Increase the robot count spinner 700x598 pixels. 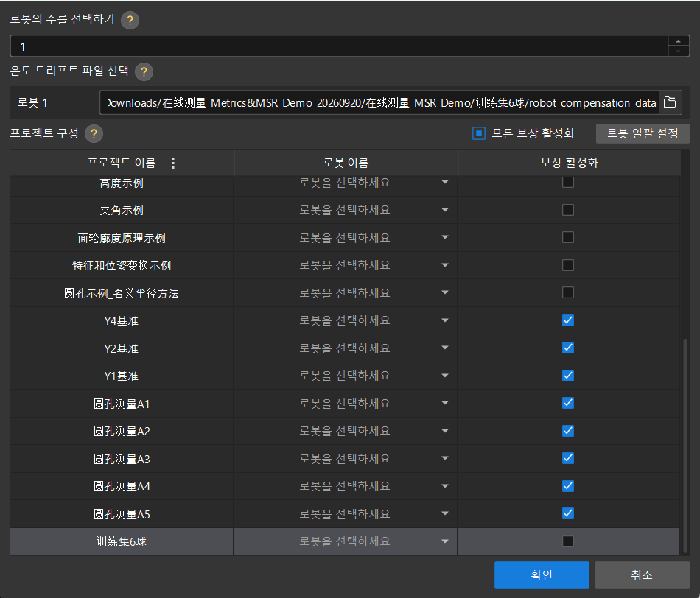tap(678, 41)
